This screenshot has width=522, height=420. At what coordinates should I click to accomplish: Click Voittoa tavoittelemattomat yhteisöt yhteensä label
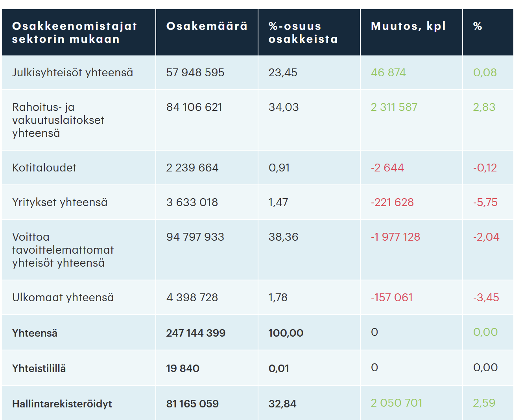coord(63,250)
